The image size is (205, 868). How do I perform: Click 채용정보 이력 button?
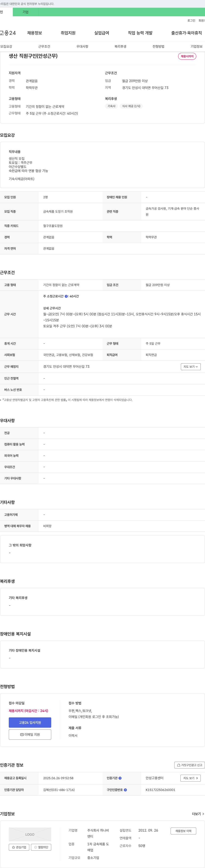(x=183, y=831)
